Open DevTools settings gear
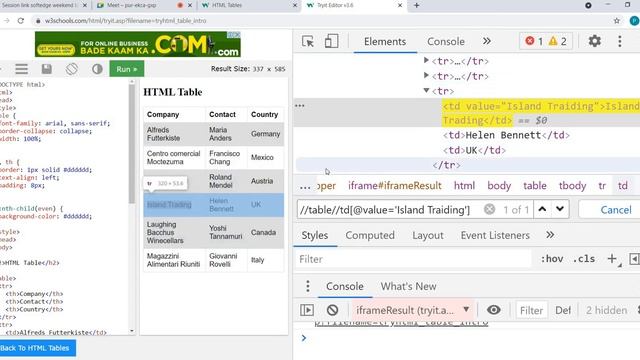640x360 pixels. point(594,41)
